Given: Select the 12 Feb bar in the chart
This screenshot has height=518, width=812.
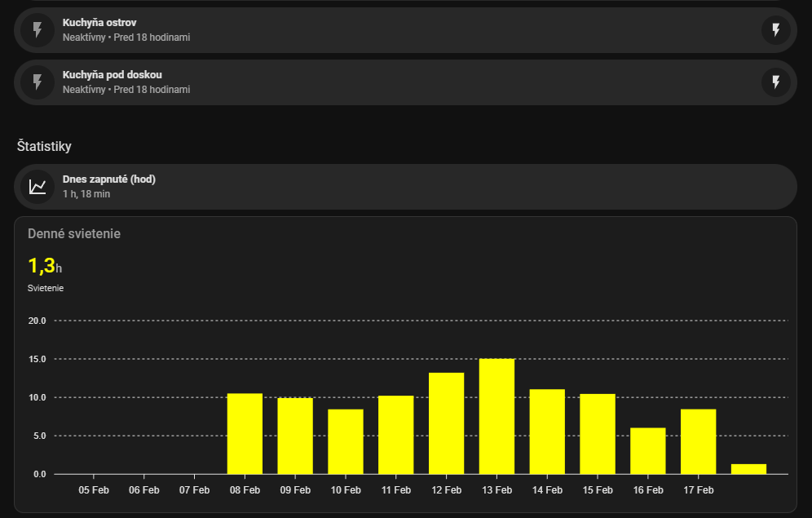Looking at the screenshot, I should coord(446,423).
